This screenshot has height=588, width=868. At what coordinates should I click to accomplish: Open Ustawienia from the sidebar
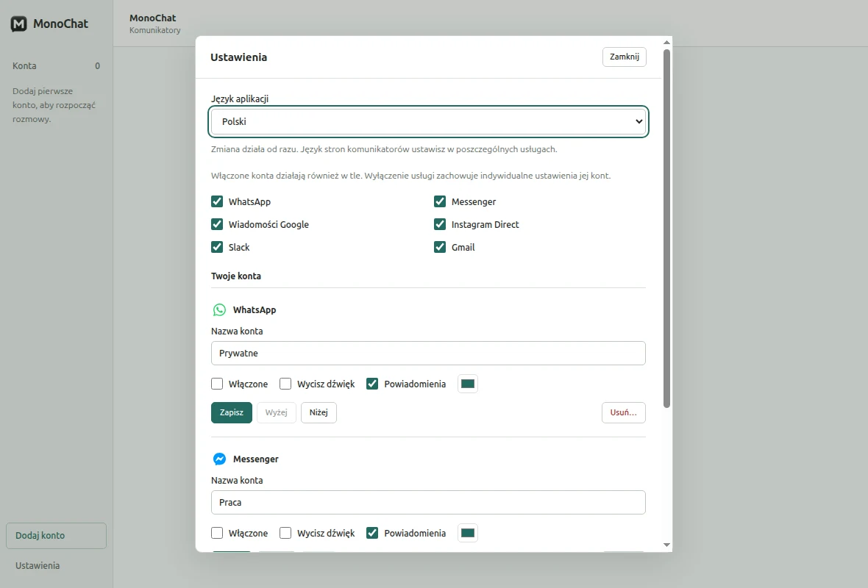coord(38,565)
